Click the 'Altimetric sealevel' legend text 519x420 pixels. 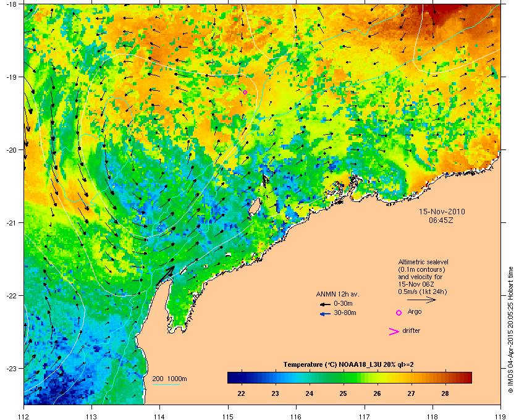coord(423,262)
